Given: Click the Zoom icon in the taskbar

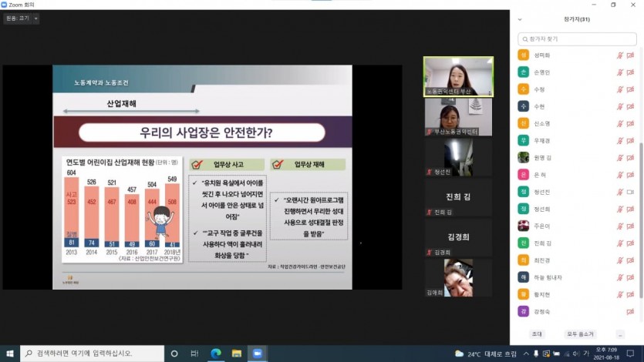Looking at the screenshot, I should click(x=258, y=354).
